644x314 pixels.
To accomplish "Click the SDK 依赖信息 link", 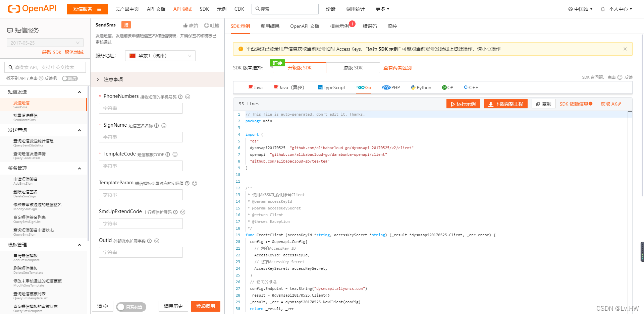I will coord(576,104).
